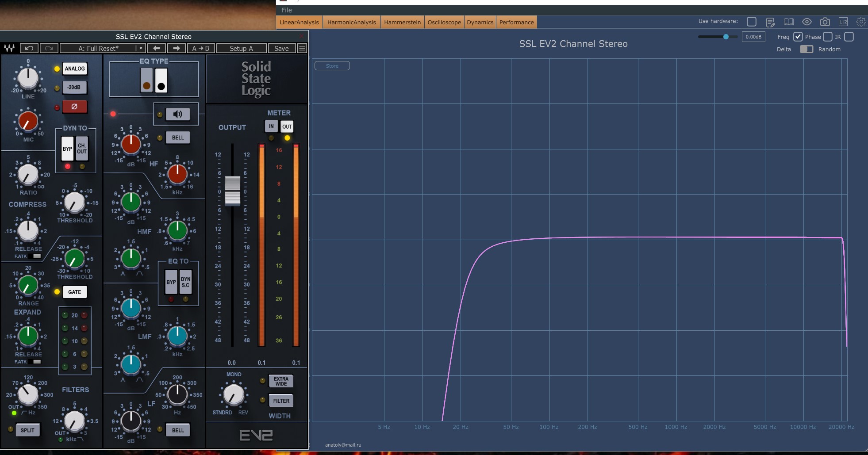This screenshot has height=455, width=868.
Task: Click the LF frequency Hz knob
Action: [x=177, y=394]
